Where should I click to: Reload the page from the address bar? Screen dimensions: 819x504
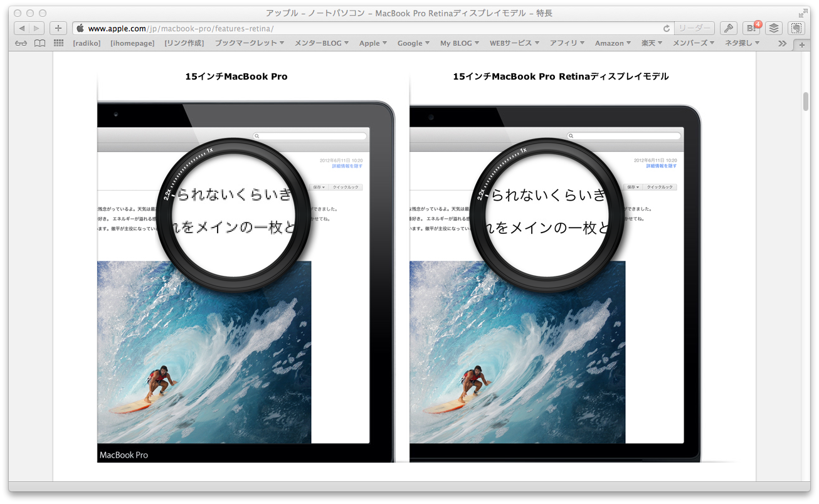coord(667,28)
